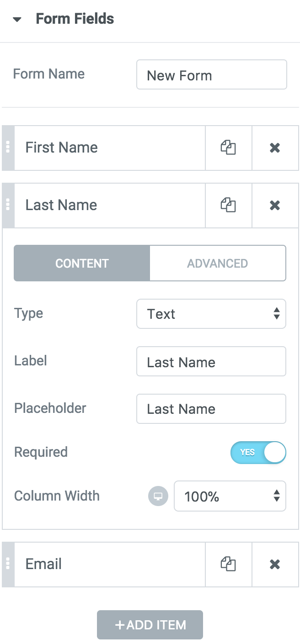Duplicate the First Name field
The width and height of the screenshot is (300, 644).
click(228, 148)
